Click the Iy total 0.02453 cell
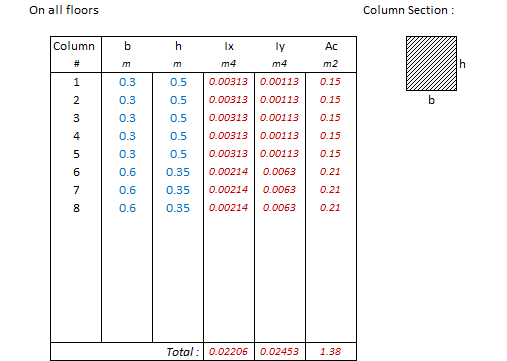Image resolution: width=507 pixels, height=361 pixels. pos(280,352)
